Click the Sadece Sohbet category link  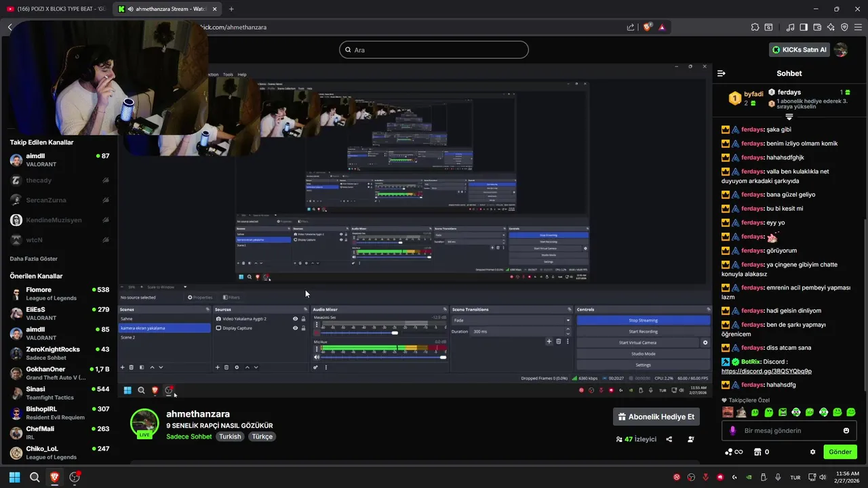(x=189, y=436)
